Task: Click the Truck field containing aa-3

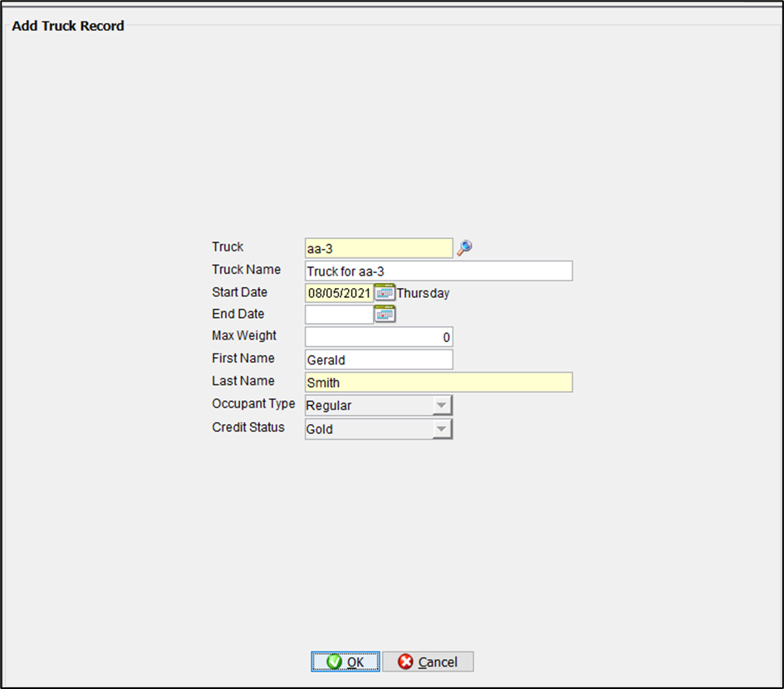Action: 379,248
